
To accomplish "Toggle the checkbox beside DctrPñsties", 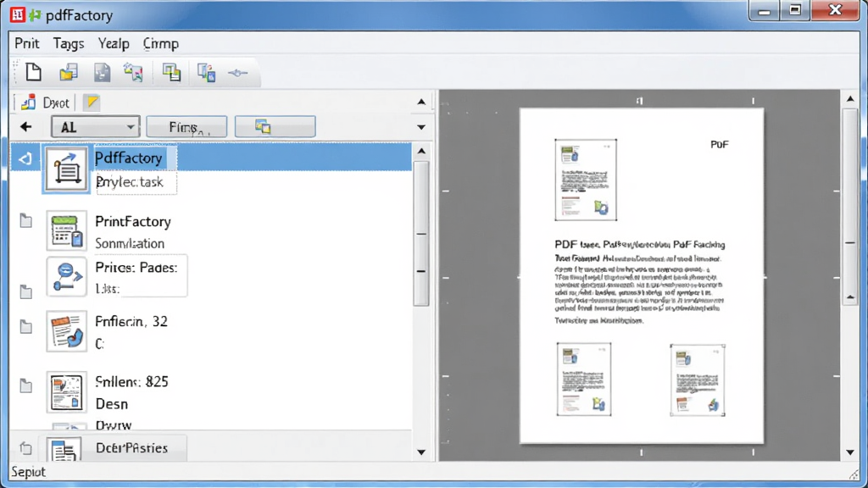I will tap(26, 448).
